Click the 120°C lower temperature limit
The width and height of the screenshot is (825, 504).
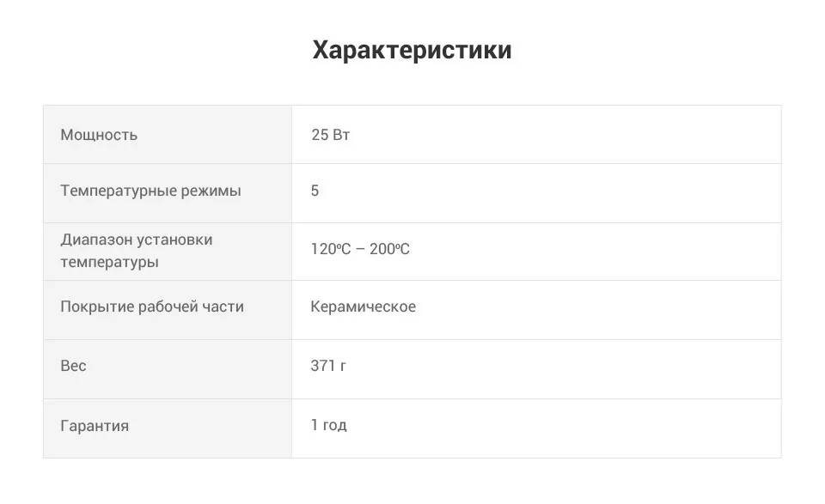point(330,249)
